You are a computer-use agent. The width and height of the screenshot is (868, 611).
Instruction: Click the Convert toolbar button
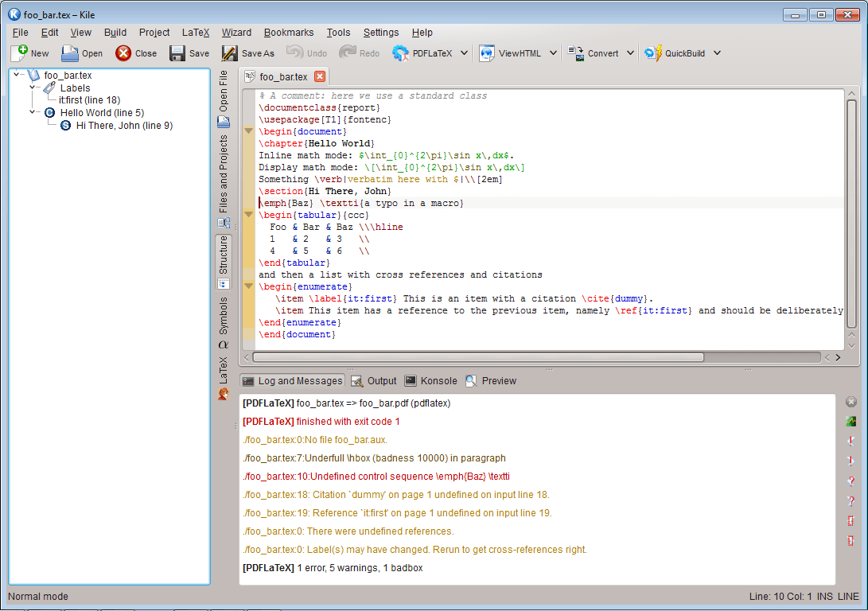(x=594, y=53)
